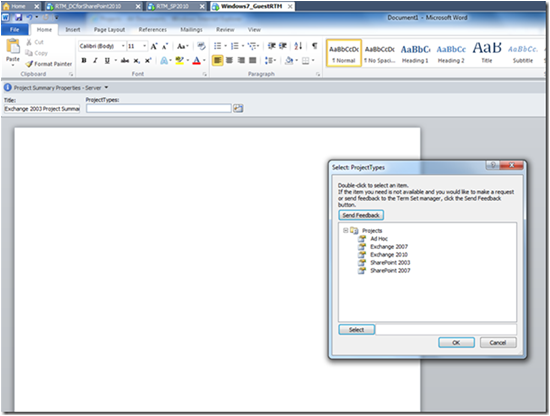
Task: Toggle subscript formatting
Action: click(136, 61)
